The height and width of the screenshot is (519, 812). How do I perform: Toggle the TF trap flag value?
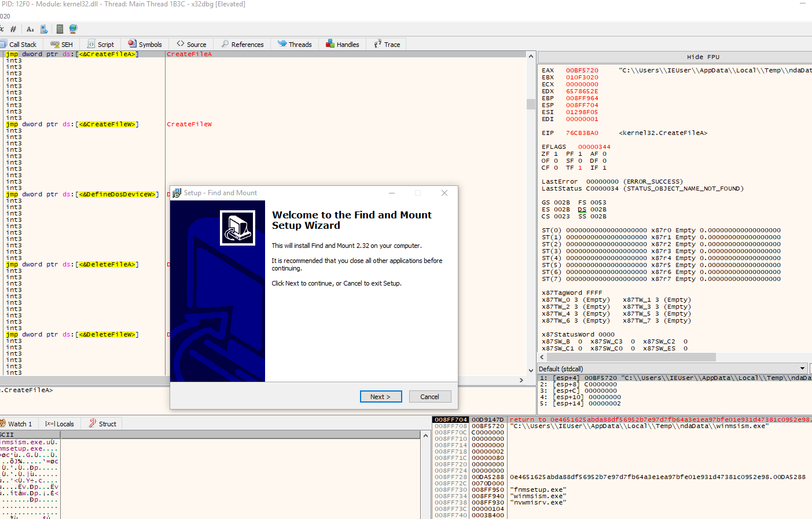580,168
